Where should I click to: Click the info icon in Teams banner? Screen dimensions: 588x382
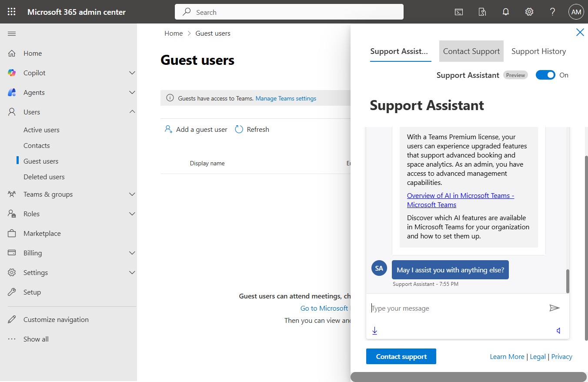pyautogui.click(x=170, y=98)
